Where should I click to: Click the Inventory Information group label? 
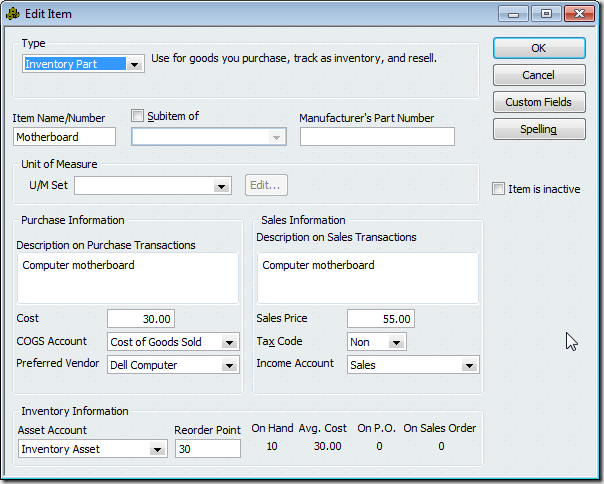75,411
